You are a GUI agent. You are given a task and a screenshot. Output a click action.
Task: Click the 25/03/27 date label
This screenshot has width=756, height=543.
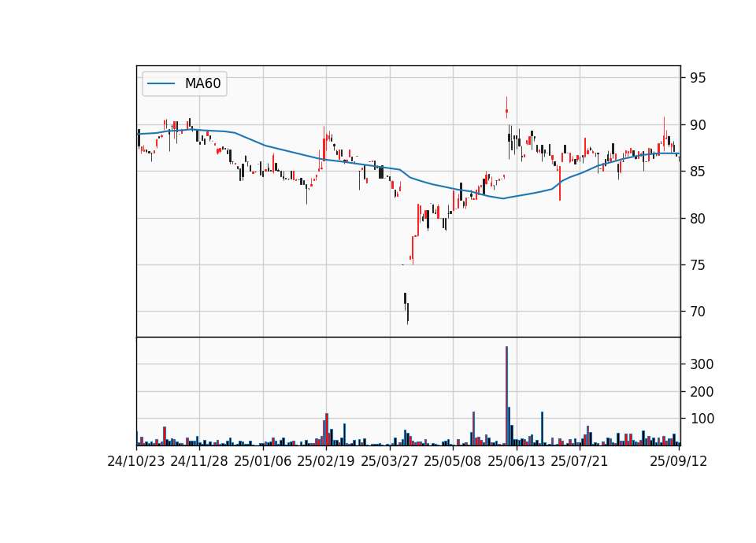click(x=390, y=461)
